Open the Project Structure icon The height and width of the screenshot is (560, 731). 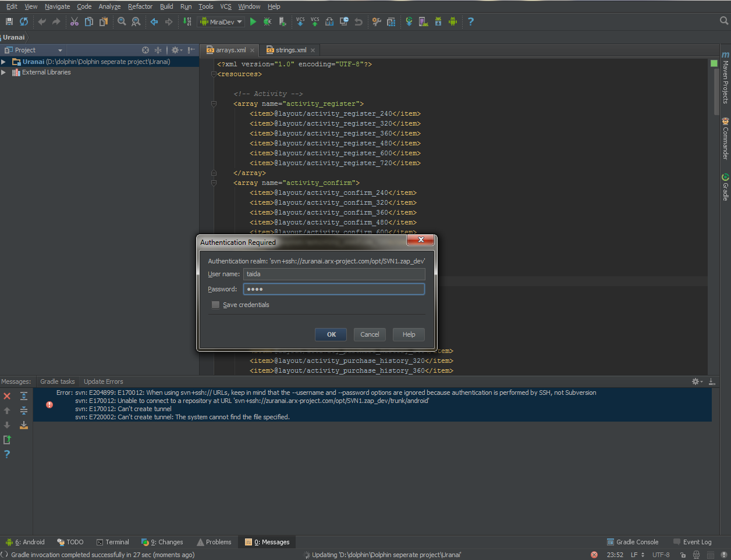pos(391,22)
